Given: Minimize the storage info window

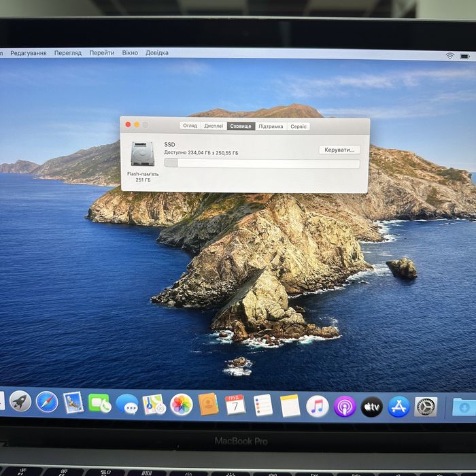Looking at the screenshot, I should (x=137, y=124).
